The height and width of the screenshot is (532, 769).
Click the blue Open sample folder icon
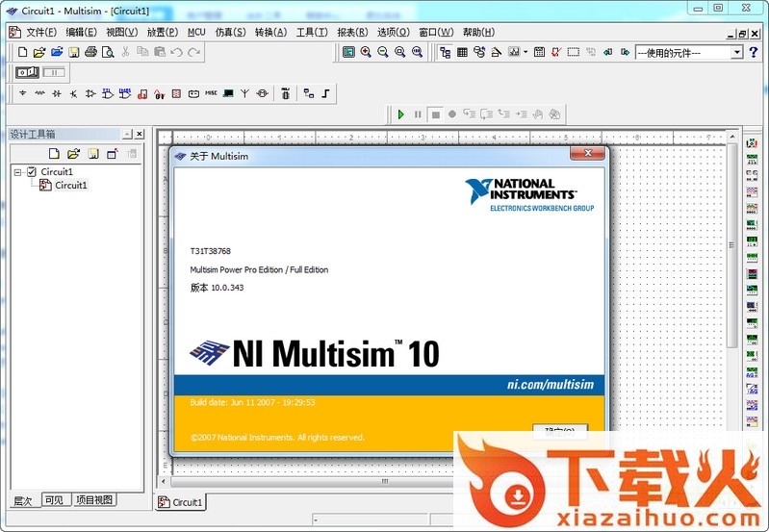[57, 52]
